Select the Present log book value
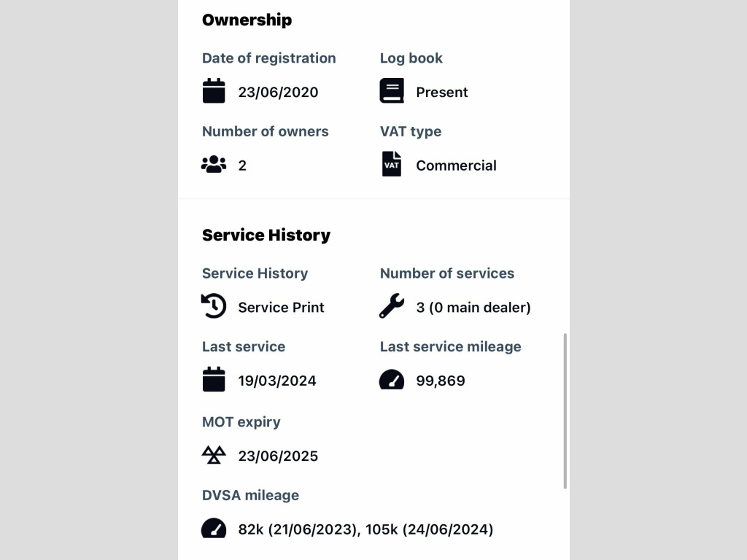This screenshot has height=560, width=747. click(x=442, y=92)
